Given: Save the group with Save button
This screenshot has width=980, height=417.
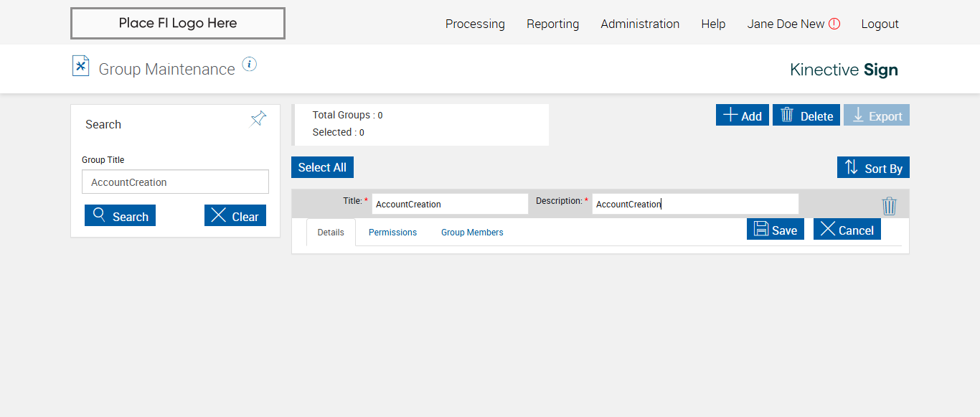Looking at the screenshot, I should pyautogui.click(x=775, y=230).
